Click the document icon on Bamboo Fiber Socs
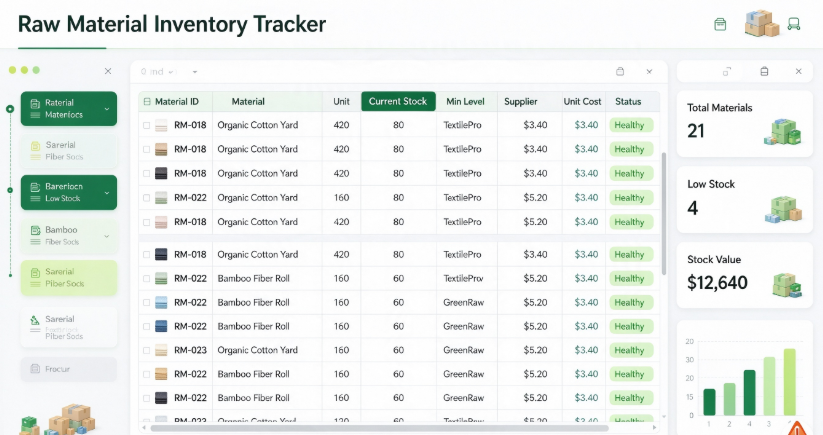Viewport: 823px width, 435px height. pyautogui.click(x=35, y=230)
